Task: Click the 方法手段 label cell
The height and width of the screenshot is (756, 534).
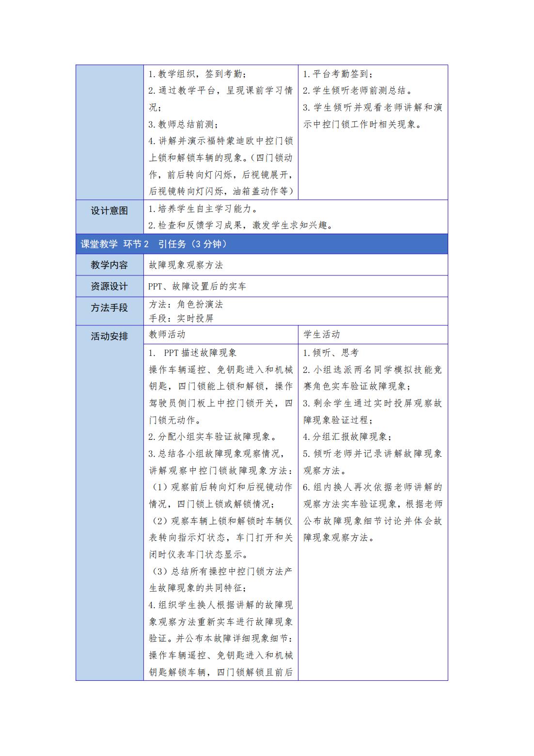Action: 110,307
